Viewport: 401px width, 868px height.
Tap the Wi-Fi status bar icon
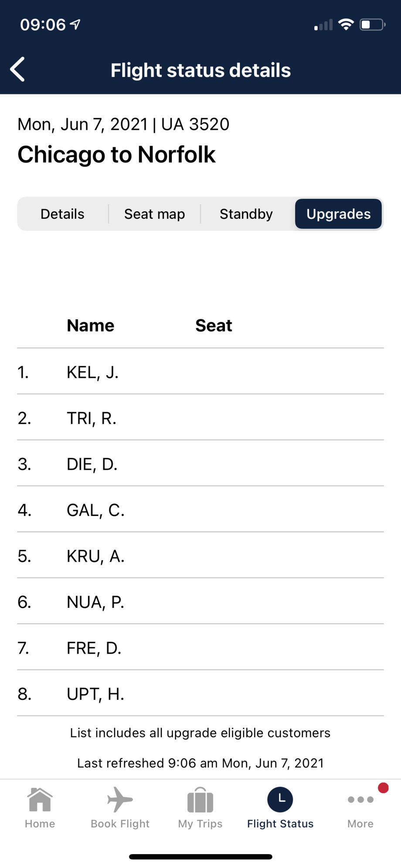pyautogui.click(x=346, y=24)
